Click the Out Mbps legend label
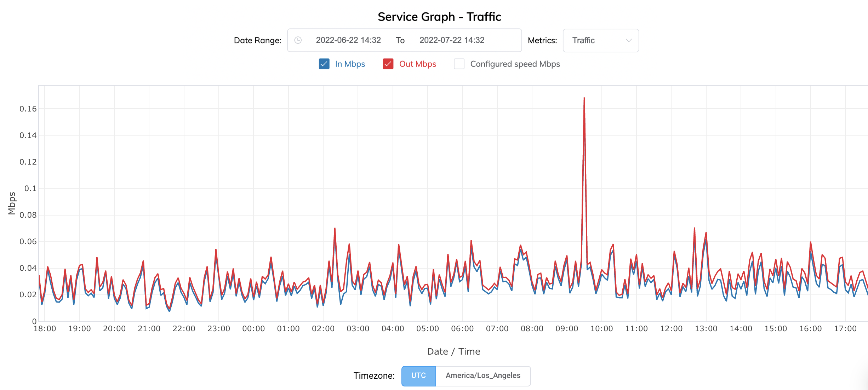 pyautogui.click(x=418, y=64)
